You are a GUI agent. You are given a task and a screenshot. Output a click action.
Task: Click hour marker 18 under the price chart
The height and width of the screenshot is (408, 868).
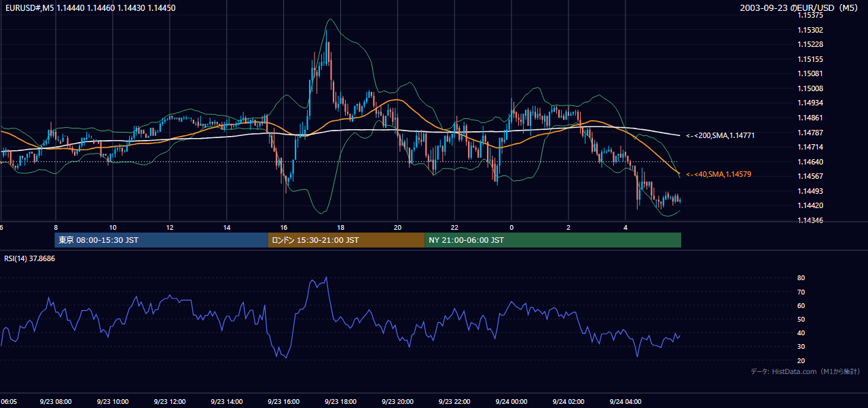[x=341, y=227]
